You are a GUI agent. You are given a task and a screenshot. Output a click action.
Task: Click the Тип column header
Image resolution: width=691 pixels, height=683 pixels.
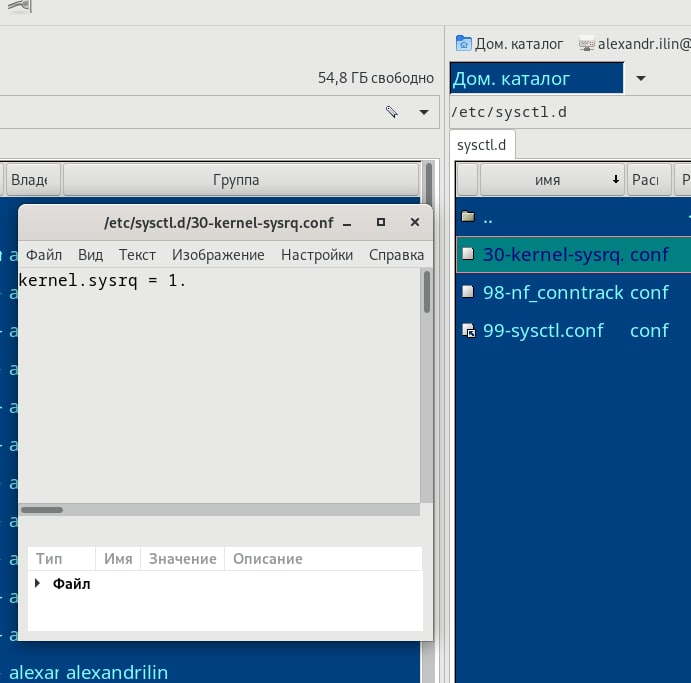tap(61, 559)
